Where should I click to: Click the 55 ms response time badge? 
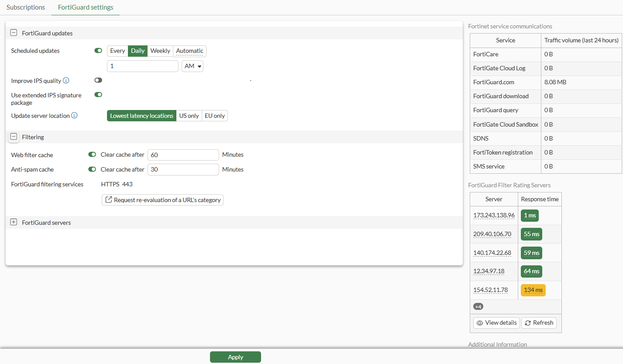point(531,234)
